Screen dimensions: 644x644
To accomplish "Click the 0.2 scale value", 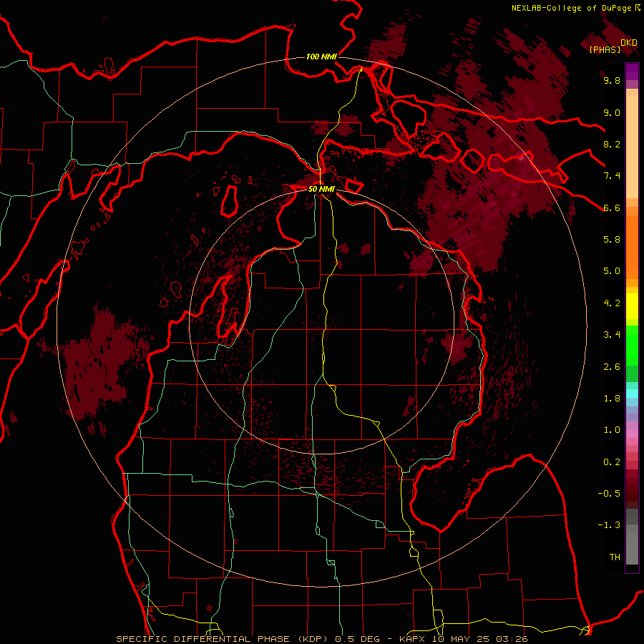I will (x=612, y=462).
